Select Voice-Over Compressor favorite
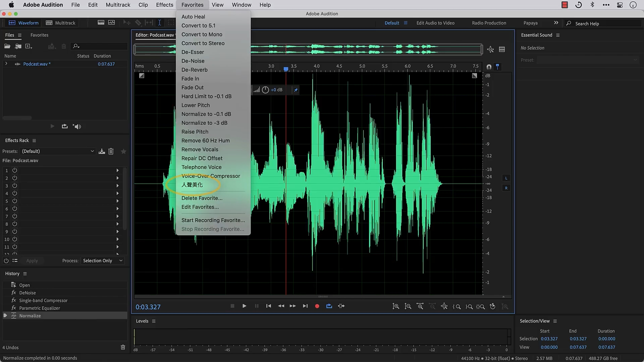This screenshot has width=644, height=362. tap(211, 176)
